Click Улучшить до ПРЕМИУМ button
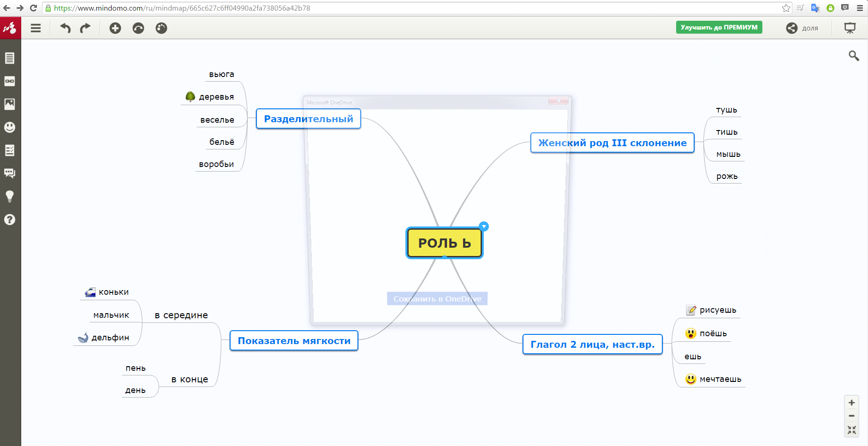The height and width of the screenshot is (446, 868). pyautogui.click(x=719, y=27)
